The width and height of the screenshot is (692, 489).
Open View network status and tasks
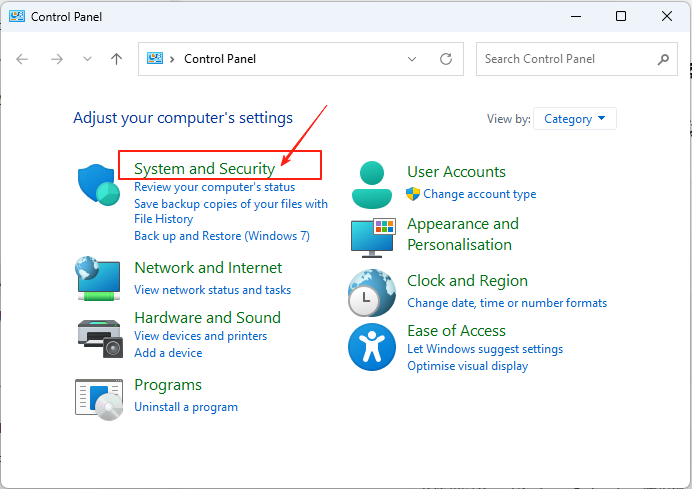coord(212,290)
